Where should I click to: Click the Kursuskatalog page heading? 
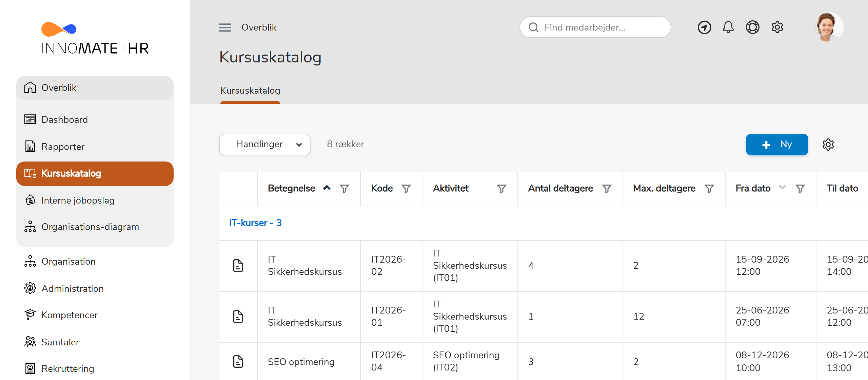[270, 57]
